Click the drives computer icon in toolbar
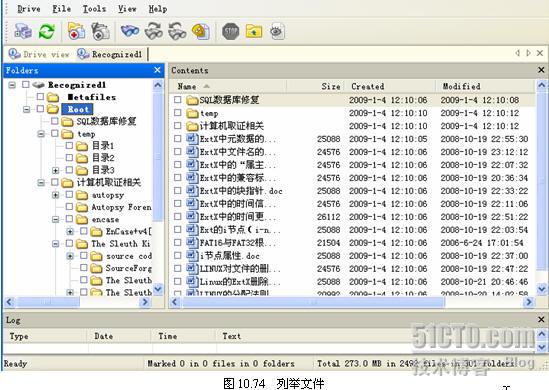Image resolution: width=549 pixels, height=390 pixels. [23, 32]
